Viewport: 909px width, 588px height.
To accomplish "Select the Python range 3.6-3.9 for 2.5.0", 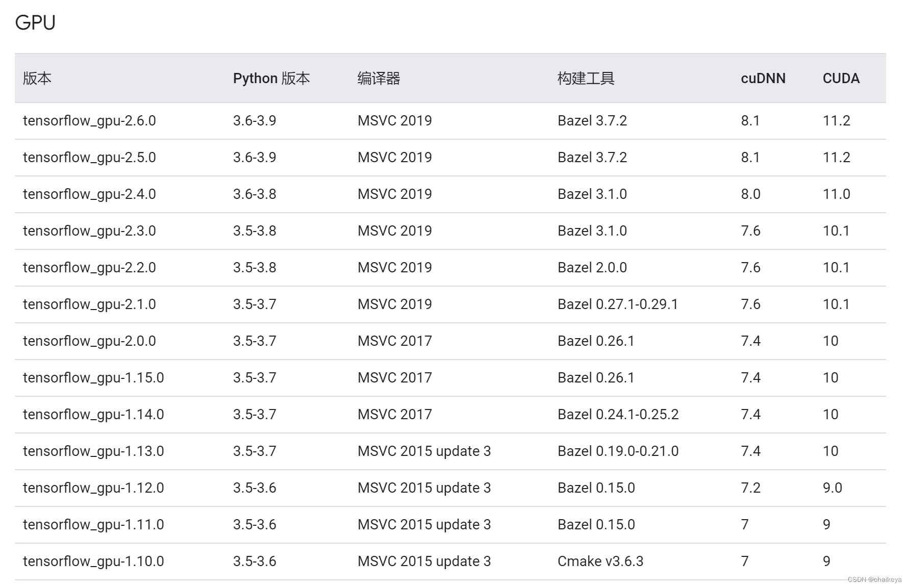I will click(254, 157).
